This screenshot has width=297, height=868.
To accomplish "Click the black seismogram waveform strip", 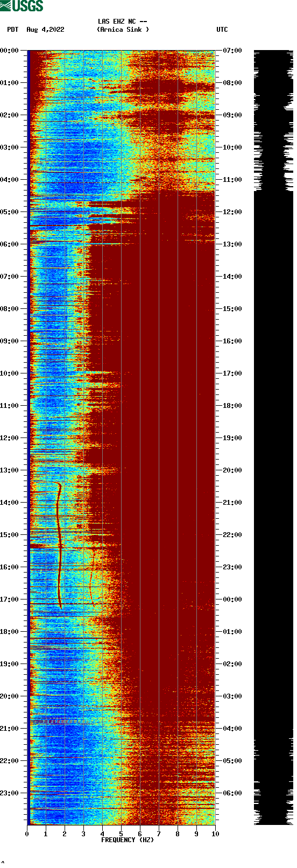I will (273, 437).
